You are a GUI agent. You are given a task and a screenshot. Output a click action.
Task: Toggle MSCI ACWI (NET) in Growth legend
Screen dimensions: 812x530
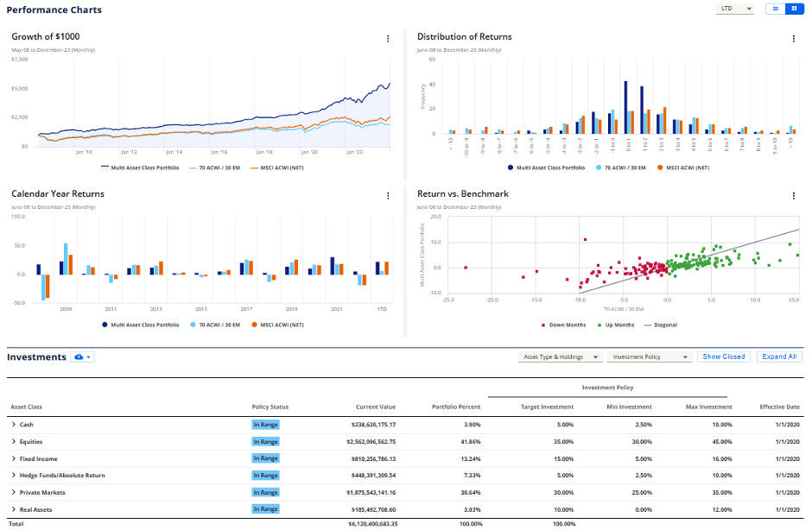pos(276,167)
